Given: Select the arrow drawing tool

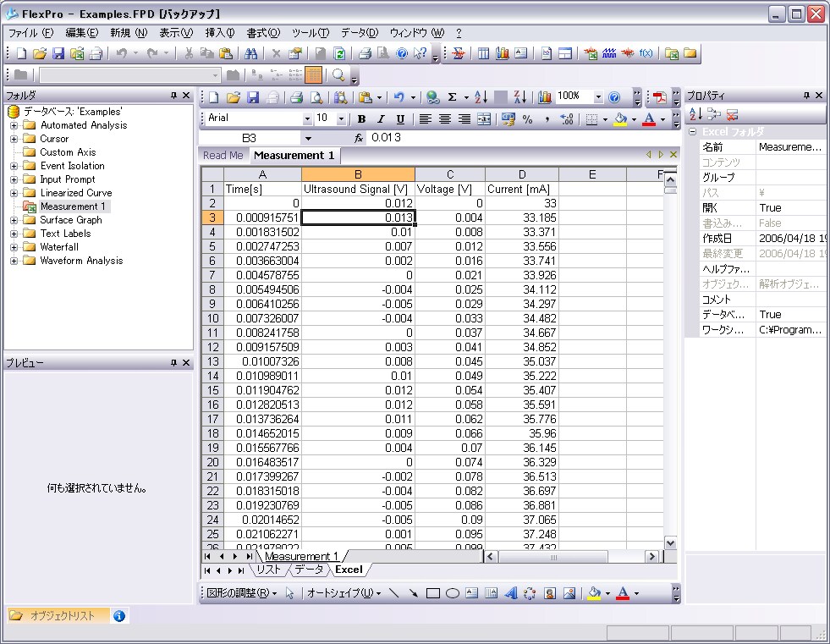Looking at the screenshot, I should point(414,593).
